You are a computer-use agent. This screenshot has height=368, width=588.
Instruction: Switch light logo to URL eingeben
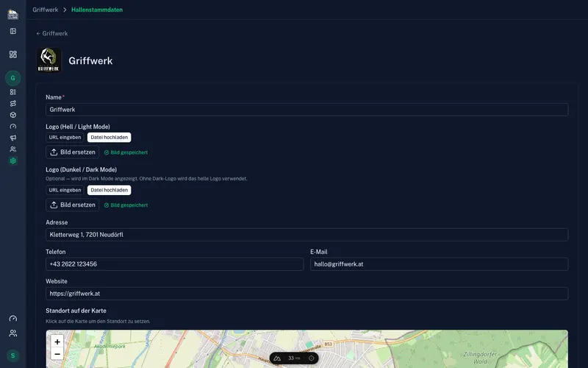65,138
